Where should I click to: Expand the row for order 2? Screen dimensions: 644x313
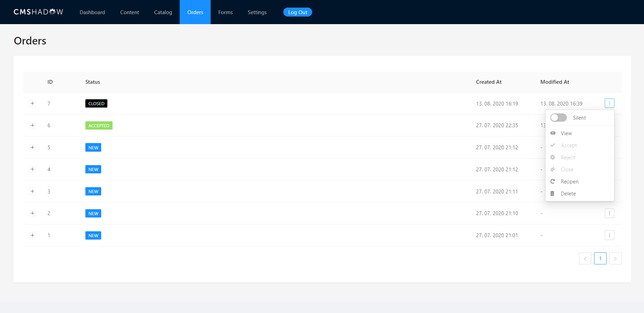32,213
